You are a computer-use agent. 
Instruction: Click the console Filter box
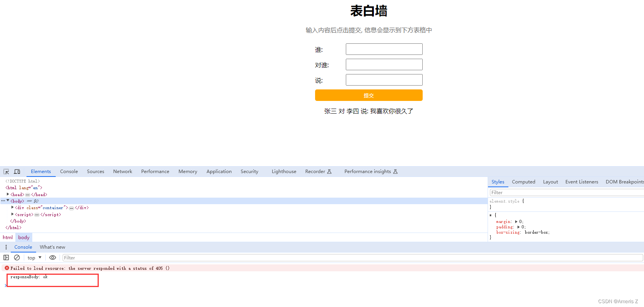point(352,258)
